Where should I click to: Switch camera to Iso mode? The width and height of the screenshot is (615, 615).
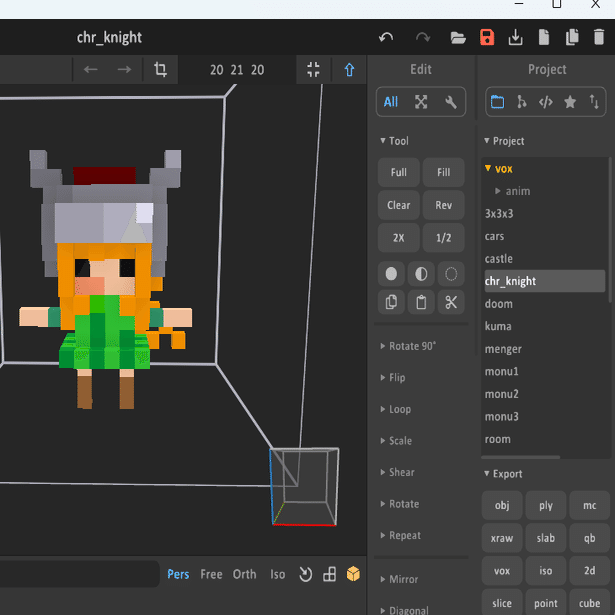click(x=278, y=574)
